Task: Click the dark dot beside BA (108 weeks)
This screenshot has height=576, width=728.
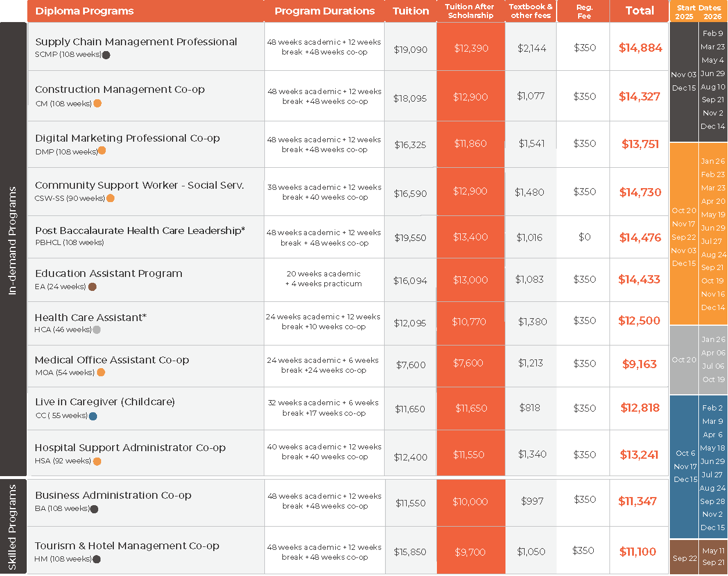Action: pos(94,509)
